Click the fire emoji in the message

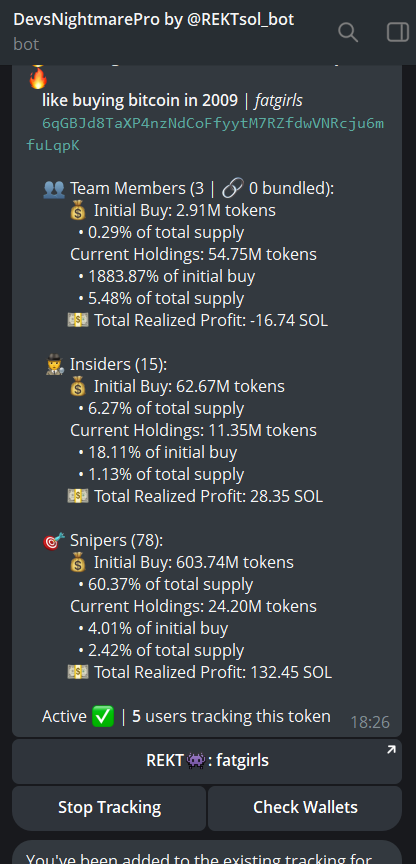coord(37,78)
